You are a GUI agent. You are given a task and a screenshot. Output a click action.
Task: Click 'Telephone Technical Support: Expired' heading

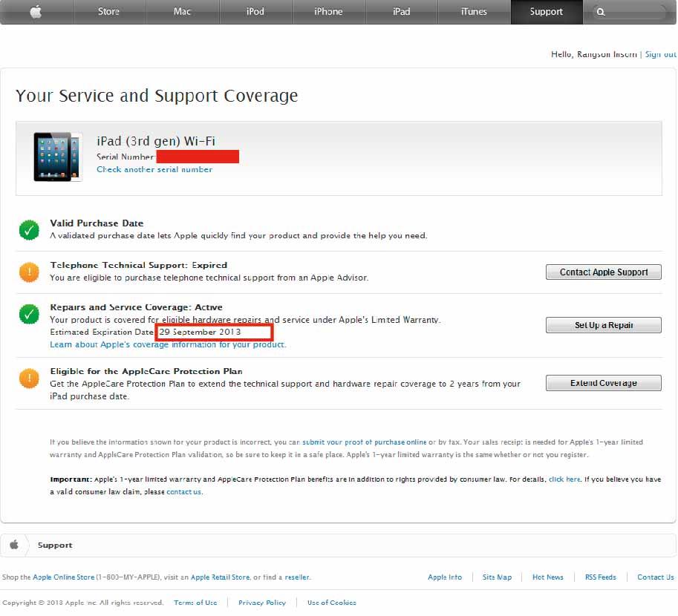pos(138,265)
